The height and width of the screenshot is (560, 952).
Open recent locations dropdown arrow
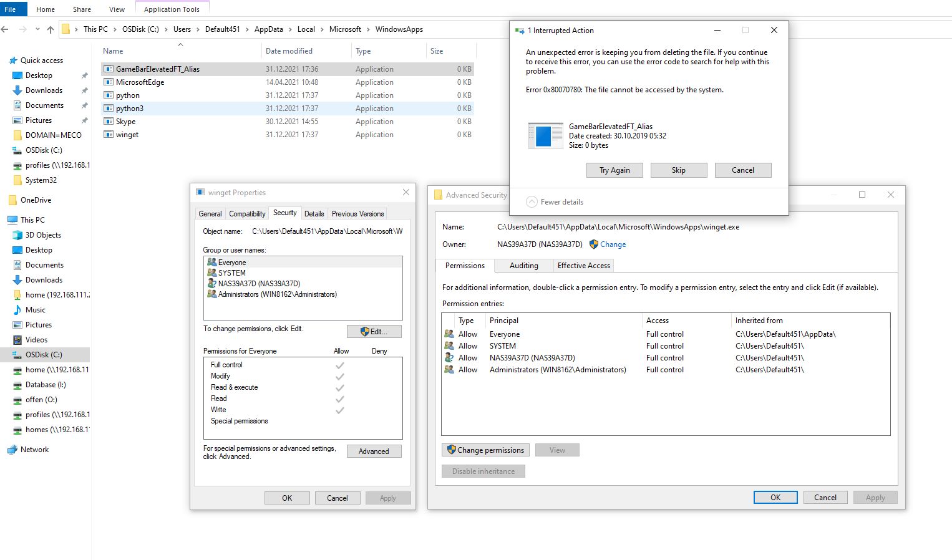click(37, 29)
